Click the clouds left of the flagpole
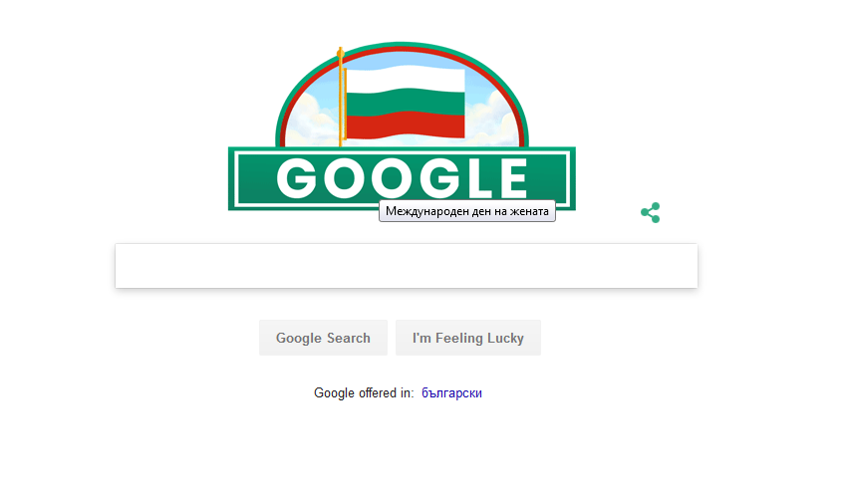Image resolution: width=845 pixels, height=504 pixels. [x=312, y=122]
